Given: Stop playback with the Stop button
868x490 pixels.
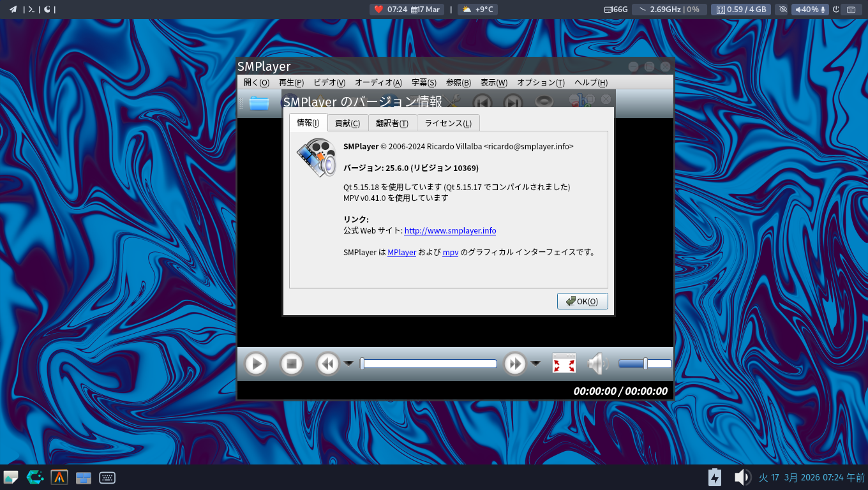Looking at the screenshot, I should 292,364.
